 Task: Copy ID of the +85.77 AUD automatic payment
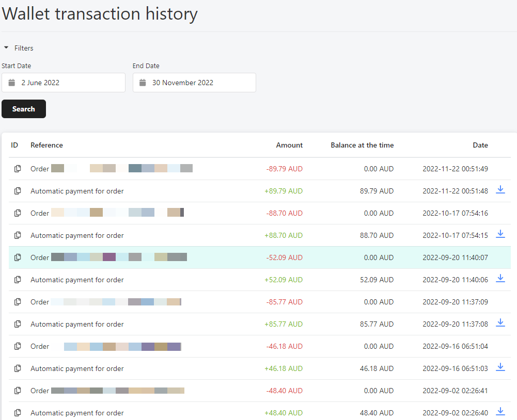(x=18, y=324)
